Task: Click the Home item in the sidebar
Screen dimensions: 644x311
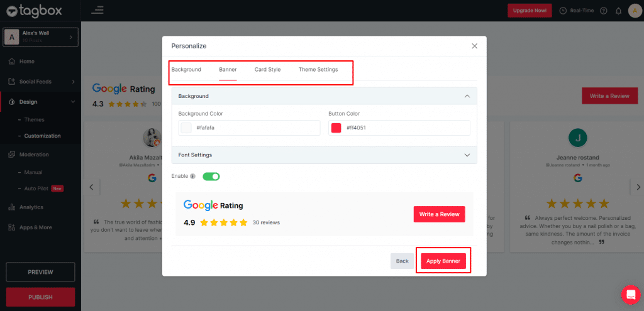Action: tap(26, 62)
